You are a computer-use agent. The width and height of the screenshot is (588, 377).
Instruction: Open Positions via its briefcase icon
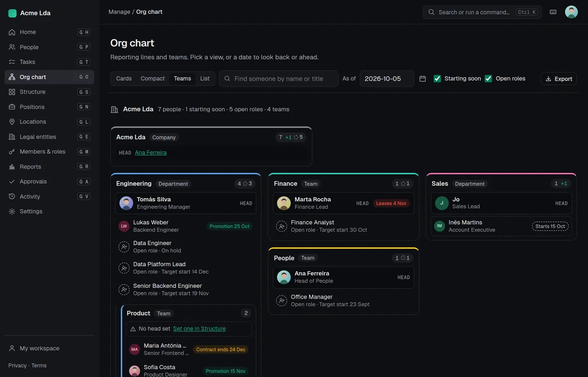[x=12, y=107]
